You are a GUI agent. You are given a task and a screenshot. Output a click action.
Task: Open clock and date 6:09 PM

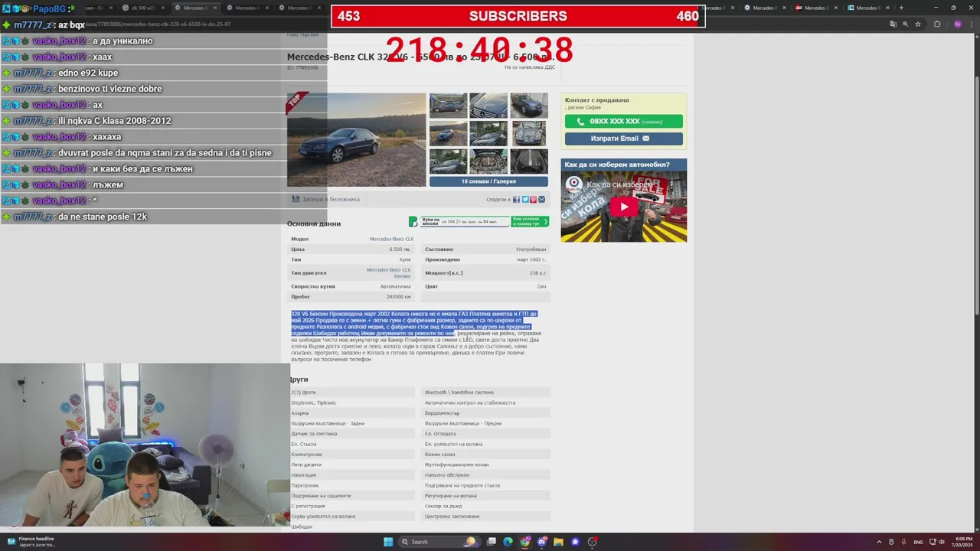(x=962, y=542)
